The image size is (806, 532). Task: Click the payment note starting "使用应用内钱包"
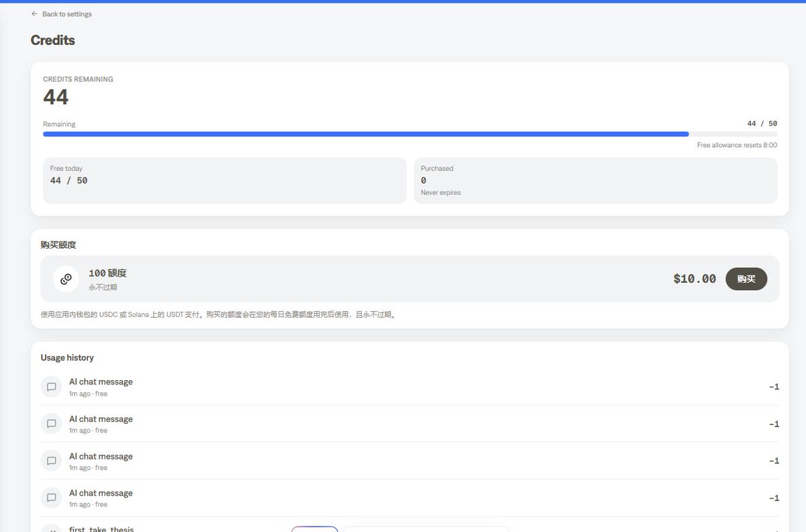220,314
